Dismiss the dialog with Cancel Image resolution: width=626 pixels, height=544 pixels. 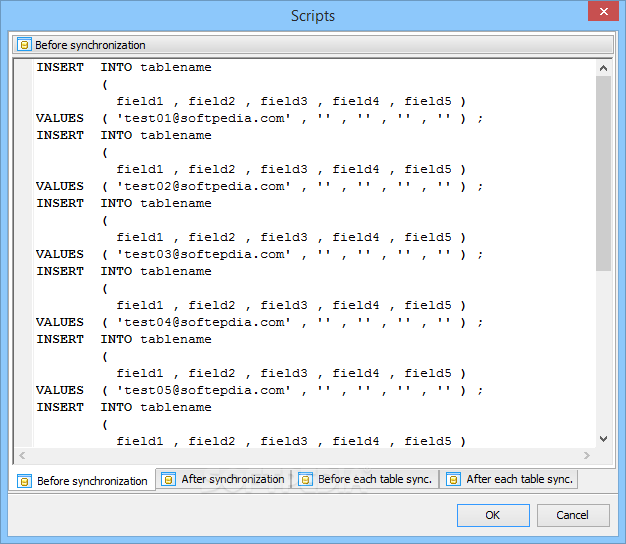pos(573,515)
